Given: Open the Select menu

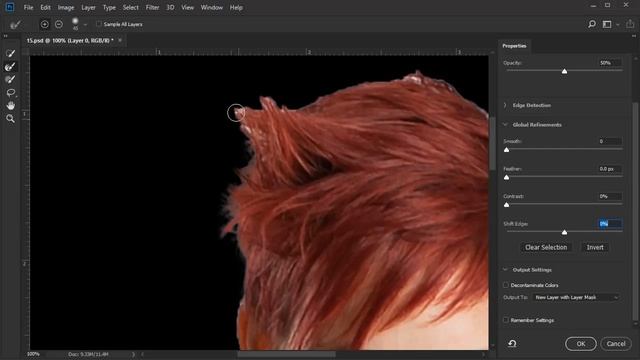Looking at the screenshot, I should (131, 7).
